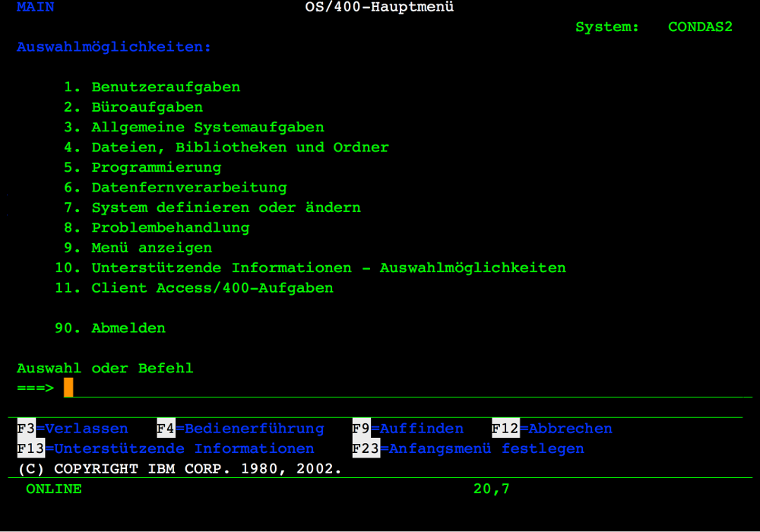
Task: Click the command input line after ===>
Action: (407, 388)
